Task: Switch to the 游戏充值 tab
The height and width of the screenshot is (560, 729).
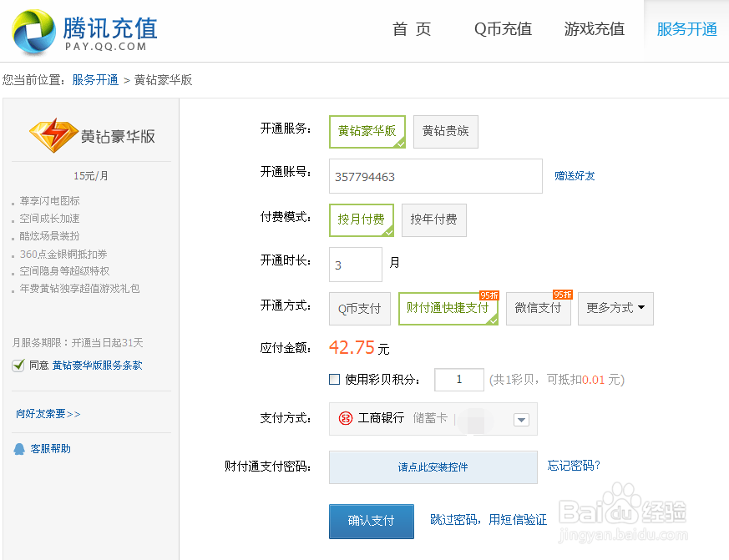Action: point(594,30)
